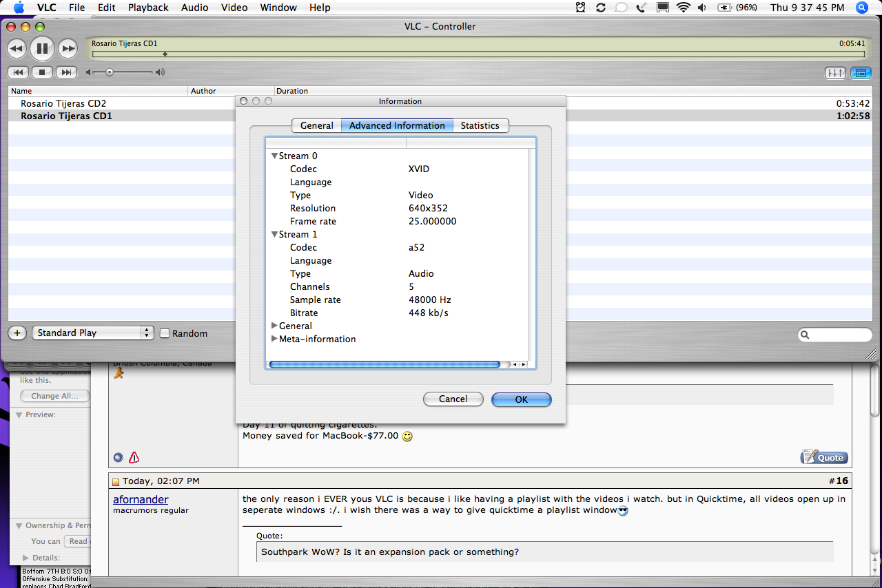Click the playback position marker on timeline
This screenshot has width=882, height=588.
point(165,54)
